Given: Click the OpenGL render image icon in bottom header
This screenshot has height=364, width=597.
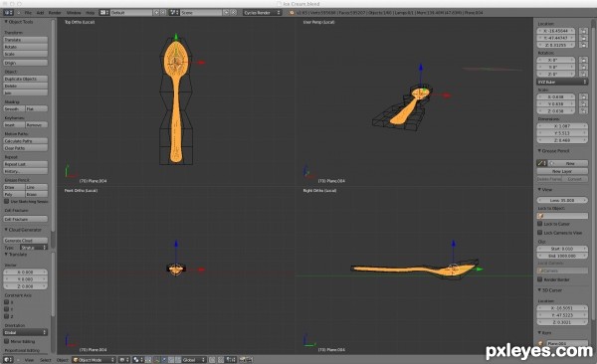Looking at the screenshot, I should [x=242, y=359].
